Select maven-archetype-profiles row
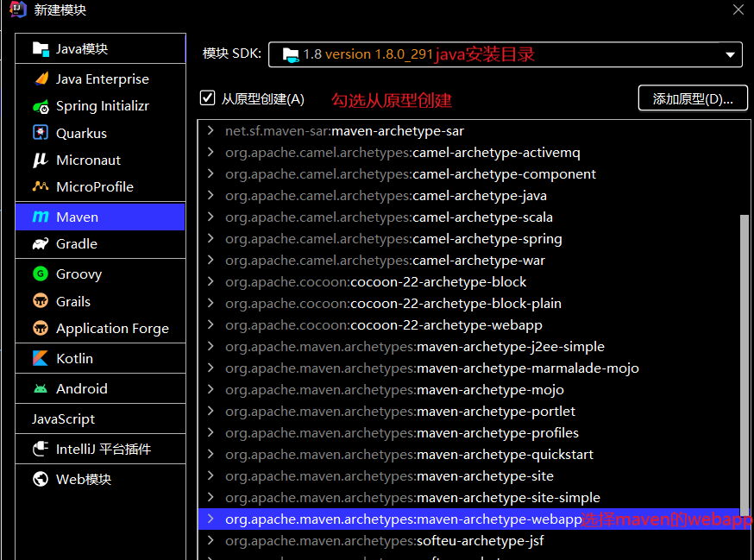This screenshot has height=560, width=754. (x=468, y=433)
